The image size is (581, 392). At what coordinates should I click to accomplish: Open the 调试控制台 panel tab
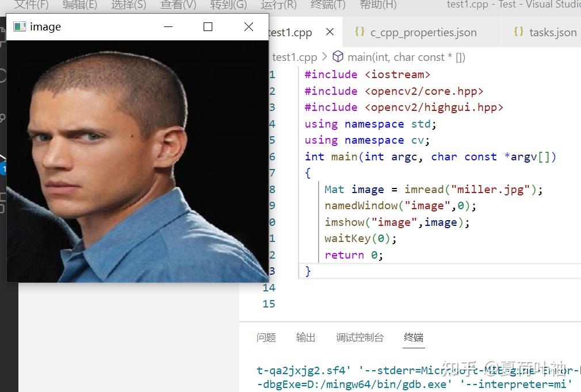360,338
